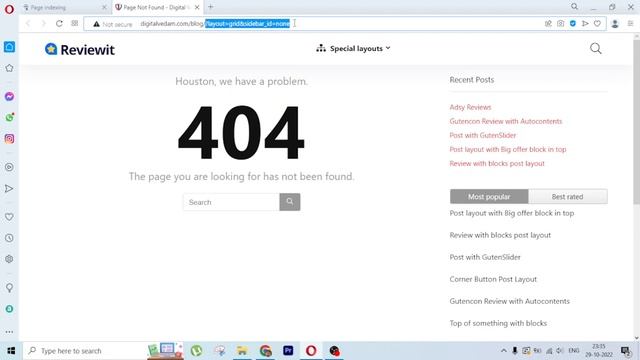Open Opera from the taskbar

(311, 351)
